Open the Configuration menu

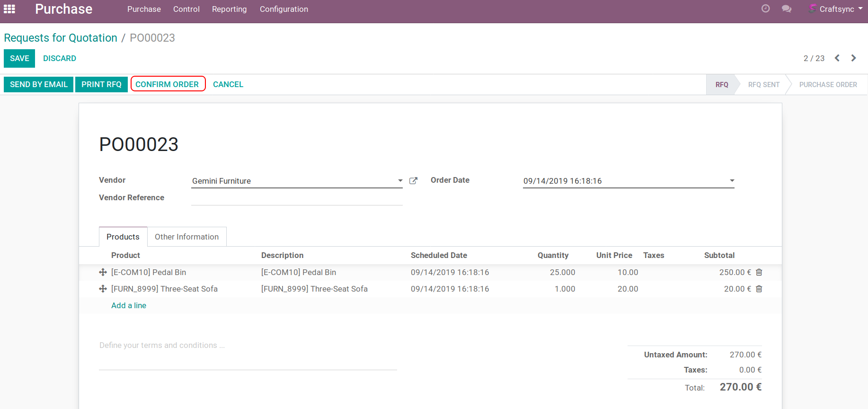(x=283, y=9)
